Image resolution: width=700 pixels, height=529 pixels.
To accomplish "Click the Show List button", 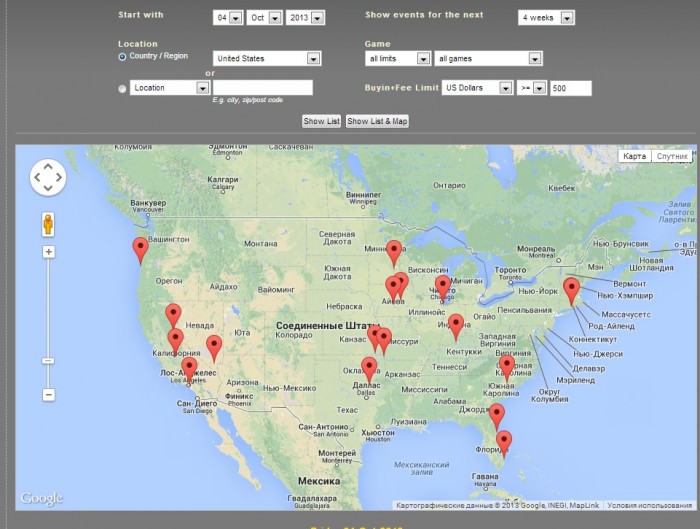I will 321,121.
